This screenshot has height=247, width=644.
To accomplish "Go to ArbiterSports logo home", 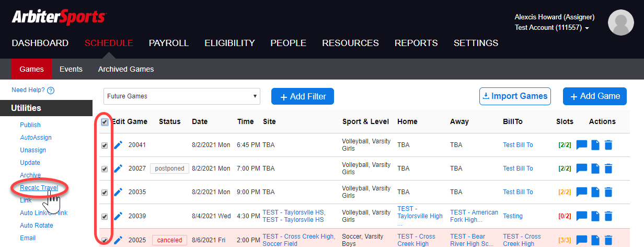I will click(59, 17).
